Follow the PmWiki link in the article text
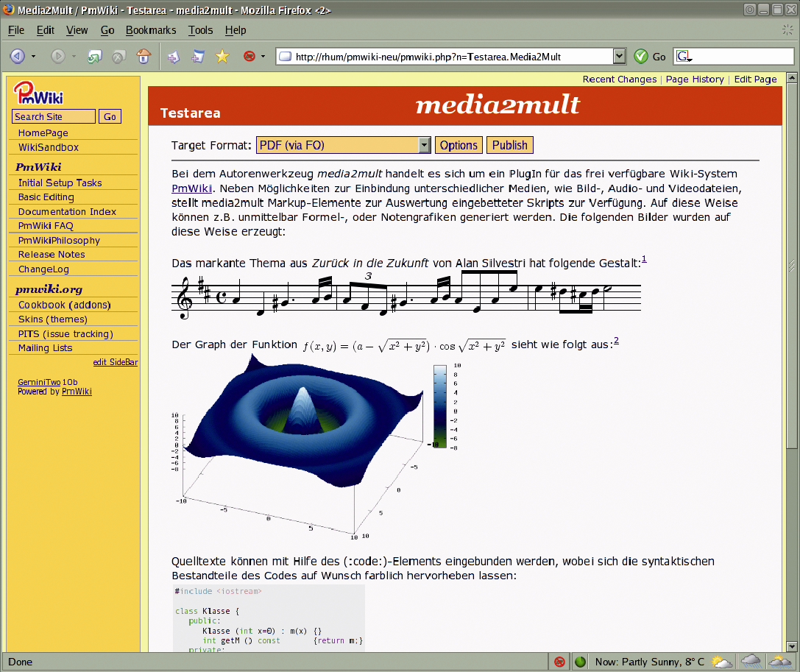The image size is (800, 672). point(192,188)
